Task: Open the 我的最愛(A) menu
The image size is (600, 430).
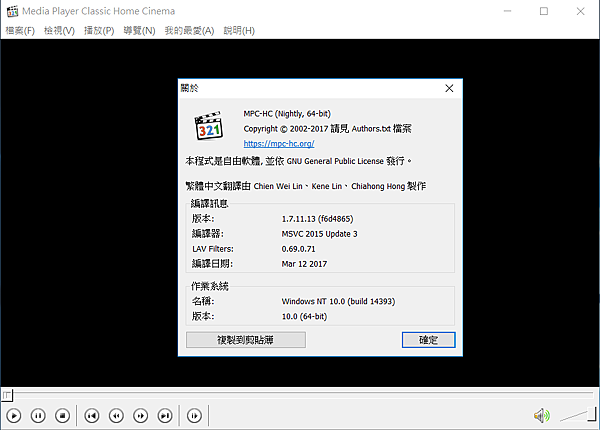Action: tap(189, 31)
